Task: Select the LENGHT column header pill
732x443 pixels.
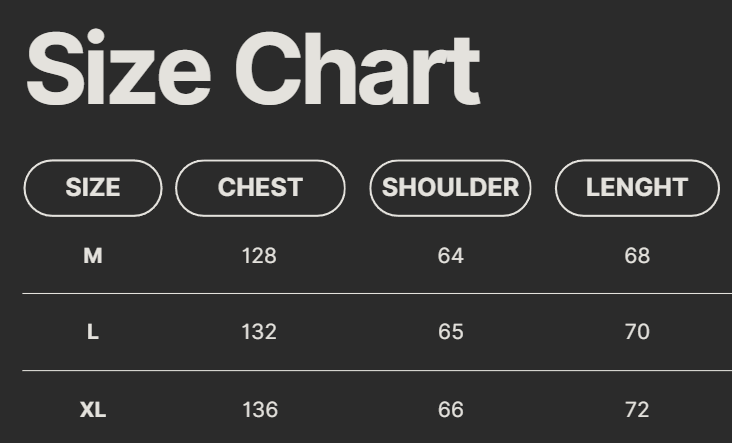Action: [637, 188]
